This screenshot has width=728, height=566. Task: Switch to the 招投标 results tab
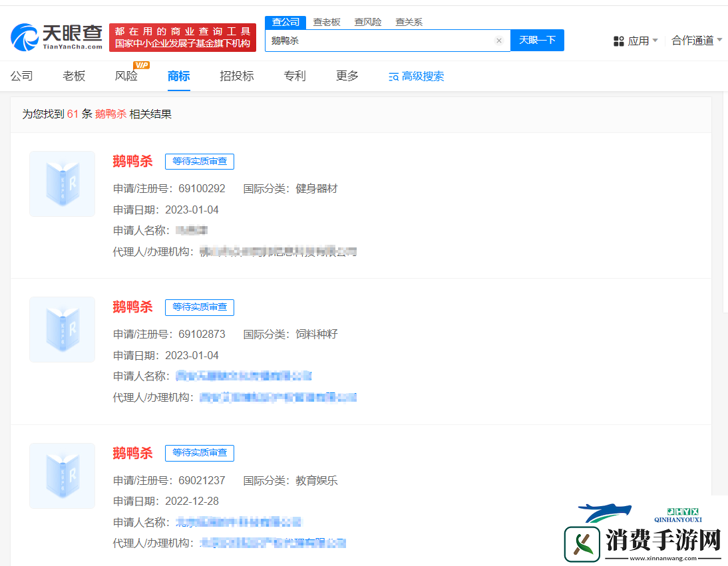237,76
